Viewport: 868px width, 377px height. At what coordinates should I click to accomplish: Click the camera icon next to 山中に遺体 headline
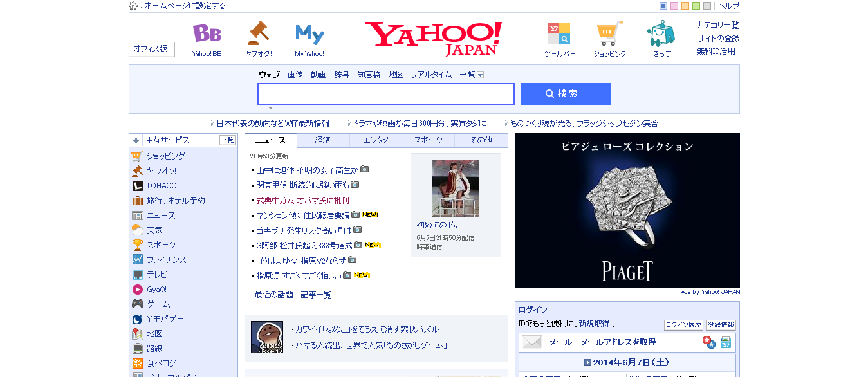[x=365, y=169]
